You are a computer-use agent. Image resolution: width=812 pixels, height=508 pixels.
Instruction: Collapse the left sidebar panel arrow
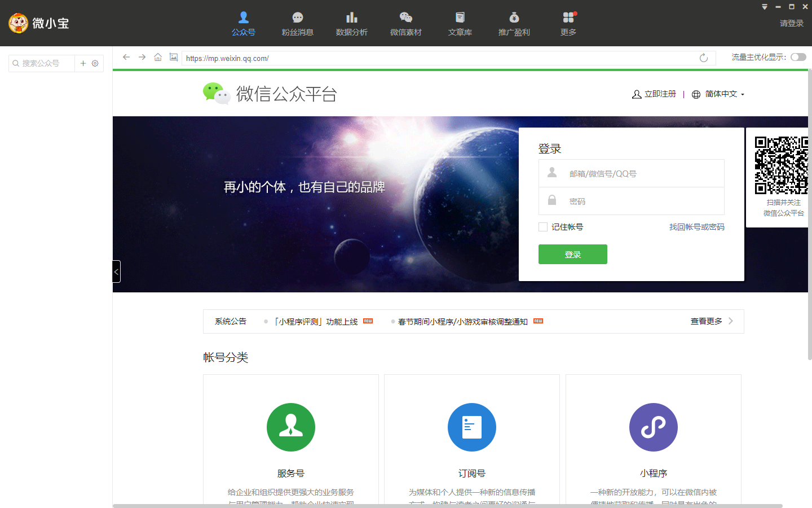116,271
